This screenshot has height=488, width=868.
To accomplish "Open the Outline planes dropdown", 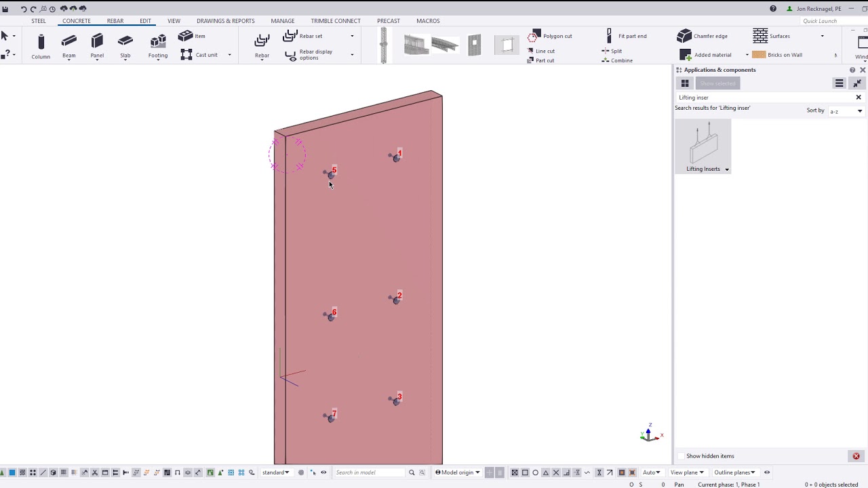I will (734, 472).
